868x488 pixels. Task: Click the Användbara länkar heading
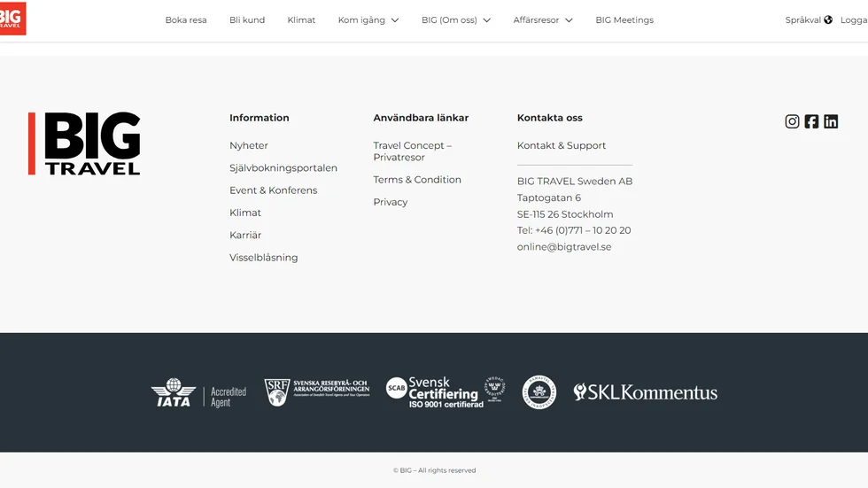point(421,118)
